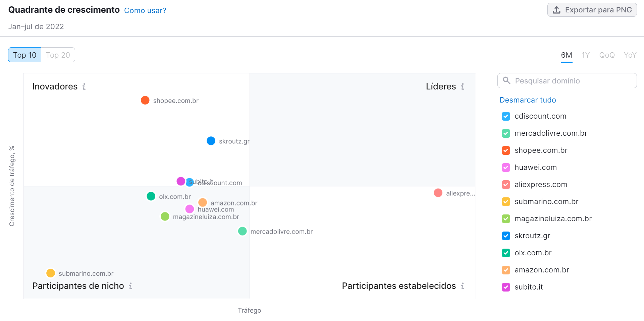
Task: Toggle the shopee.com.br checkbox
Action: [x=506, y=150]
